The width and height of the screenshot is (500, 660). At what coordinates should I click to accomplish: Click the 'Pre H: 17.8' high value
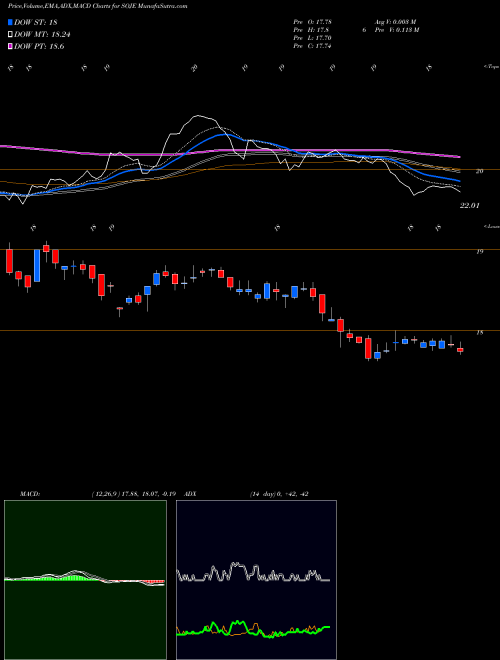tap(311, 30)
